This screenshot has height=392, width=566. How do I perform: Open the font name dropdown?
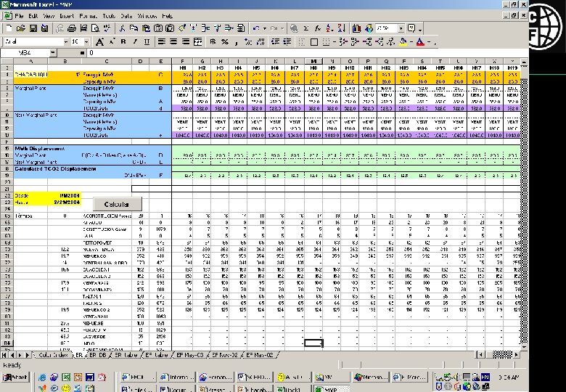65,41
